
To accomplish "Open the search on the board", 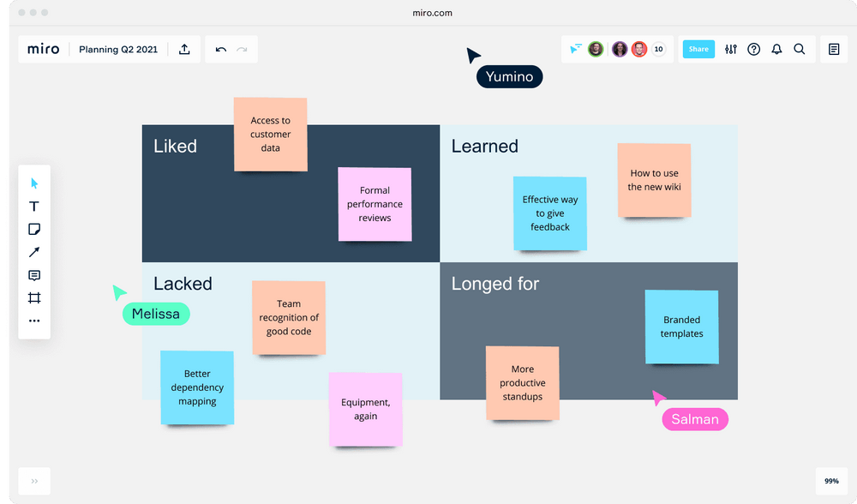I will point(800,49).
